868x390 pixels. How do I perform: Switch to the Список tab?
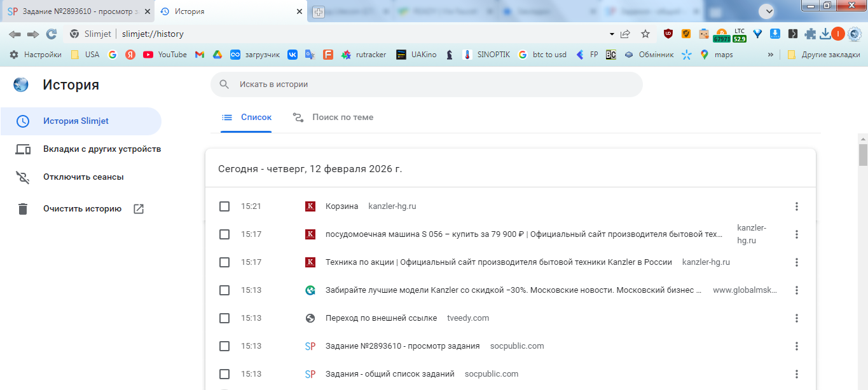click(x=246, y=118)
